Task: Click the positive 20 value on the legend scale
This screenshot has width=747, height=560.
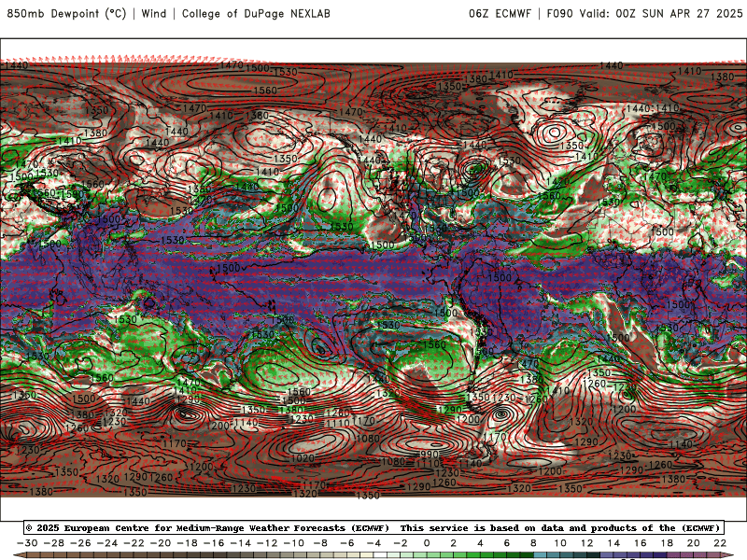Action: tap(693, 543)
